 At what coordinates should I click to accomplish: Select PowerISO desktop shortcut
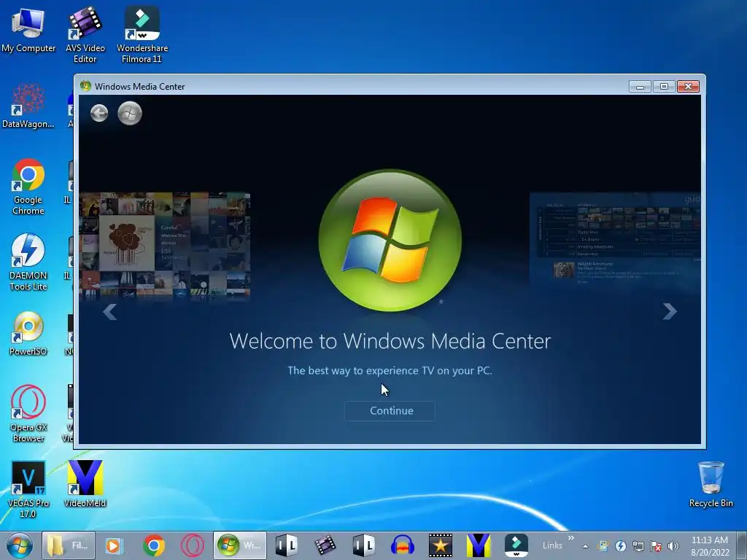pos(28,333)
